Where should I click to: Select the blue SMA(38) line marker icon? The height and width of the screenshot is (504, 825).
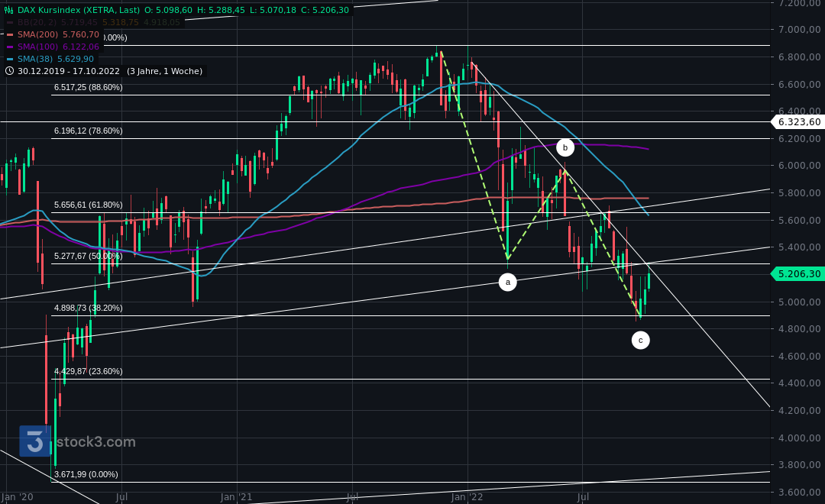tap(11, 58)
